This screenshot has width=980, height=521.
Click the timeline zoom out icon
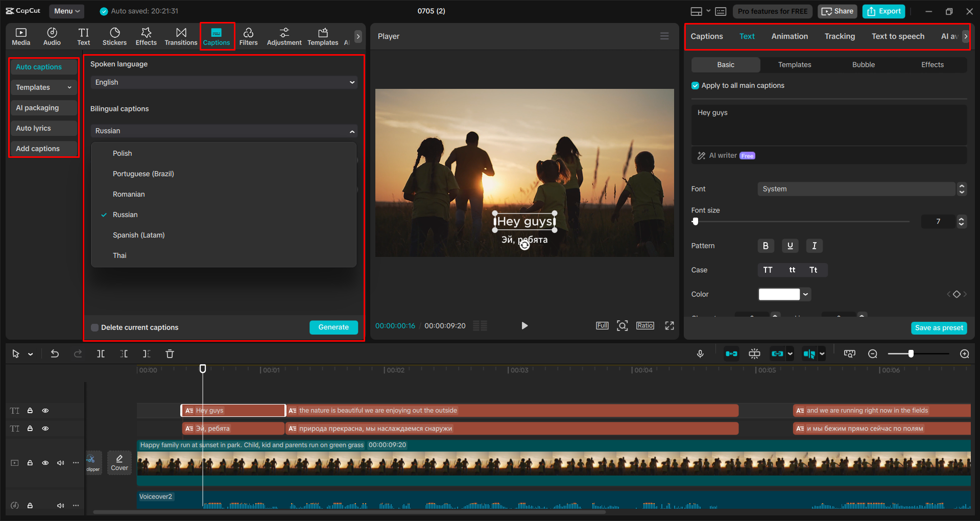[x=873, y=353]
